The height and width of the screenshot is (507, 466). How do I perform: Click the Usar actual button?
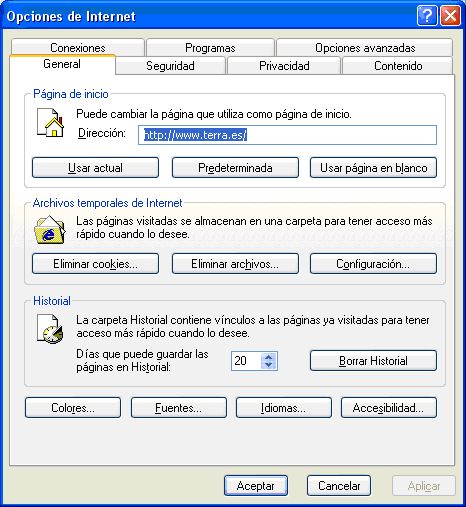[95, 167]
